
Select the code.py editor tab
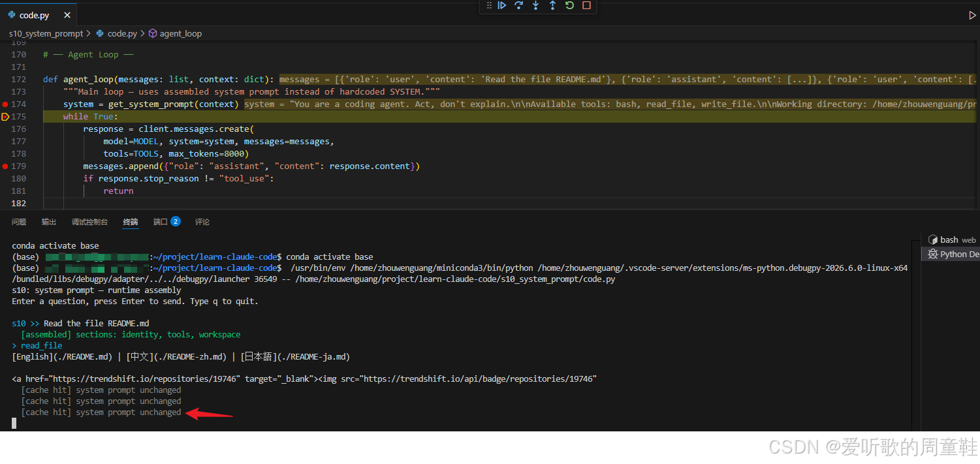tap(39, 15)
